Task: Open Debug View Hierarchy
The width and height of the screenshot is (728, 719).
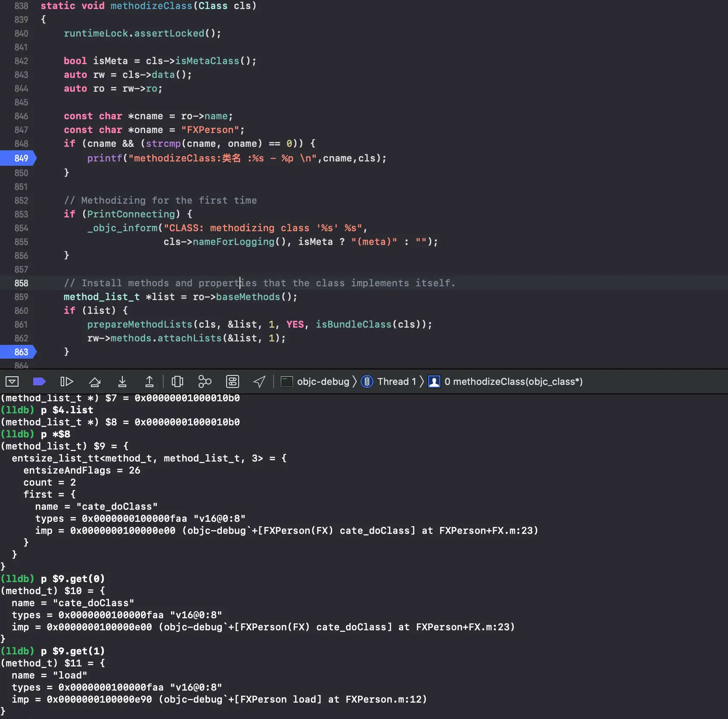Action: pos(177,381)
